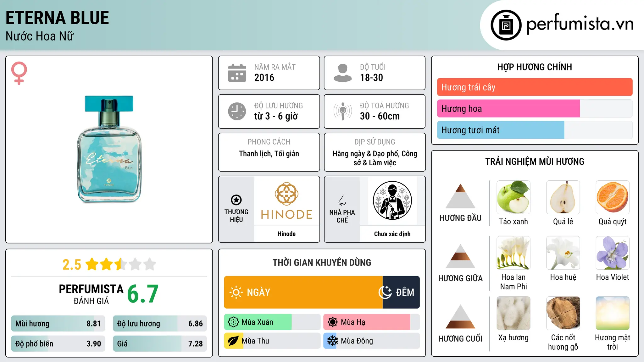Click the calendar icon beside Năm ra mắt
This screenshot has height=362, width=644.
[x=237, y=73]
